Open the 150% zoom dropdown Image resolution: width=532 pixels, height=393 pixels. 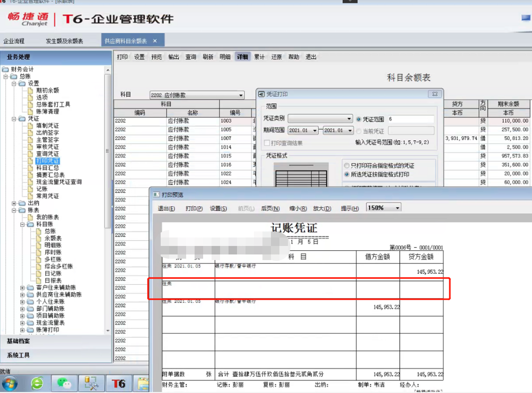[397, 208]
